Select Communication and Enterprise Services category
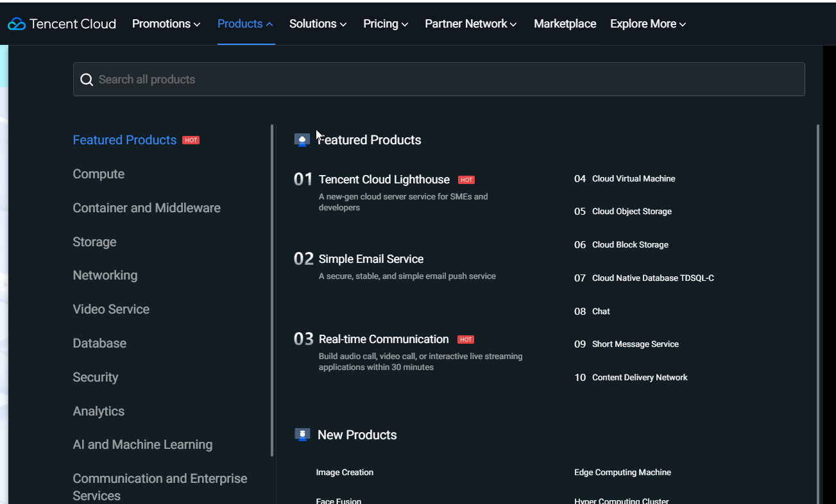Viewport: 836px width, 504px height. point(160,487)
